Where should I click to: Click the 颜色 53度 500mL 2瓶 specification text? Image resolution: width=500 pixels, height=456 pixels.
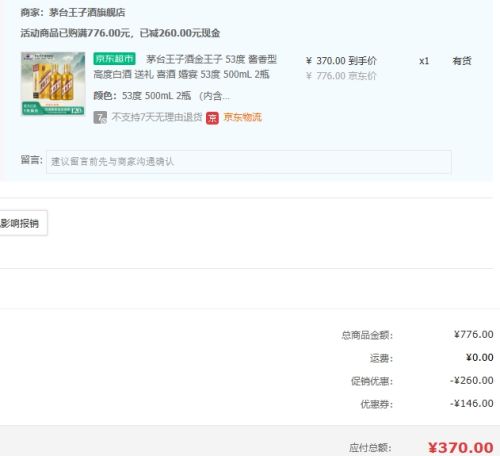click(162, 96)
